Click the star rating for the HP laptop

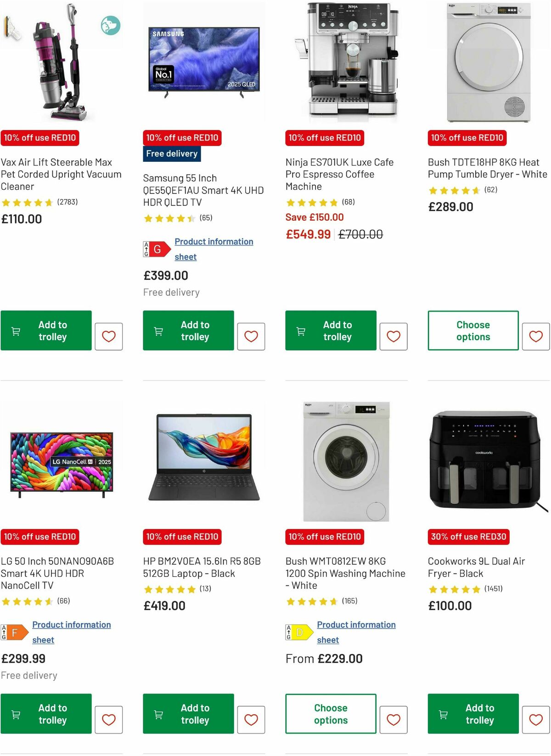point(170,588)
